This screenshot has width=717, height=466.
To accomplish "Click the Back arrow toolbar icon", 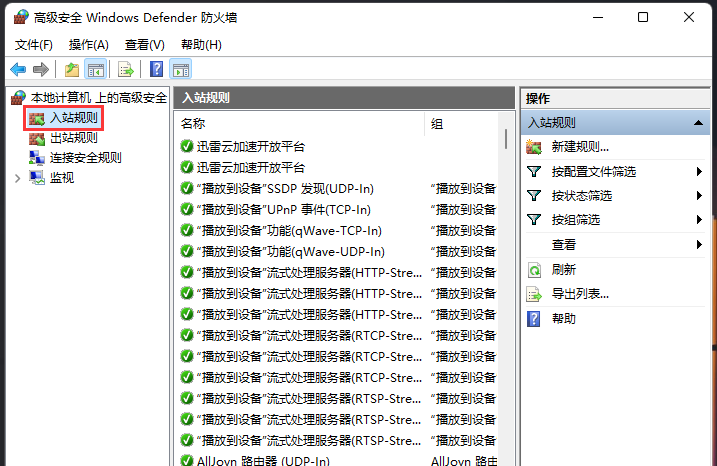I will [18, 69].
